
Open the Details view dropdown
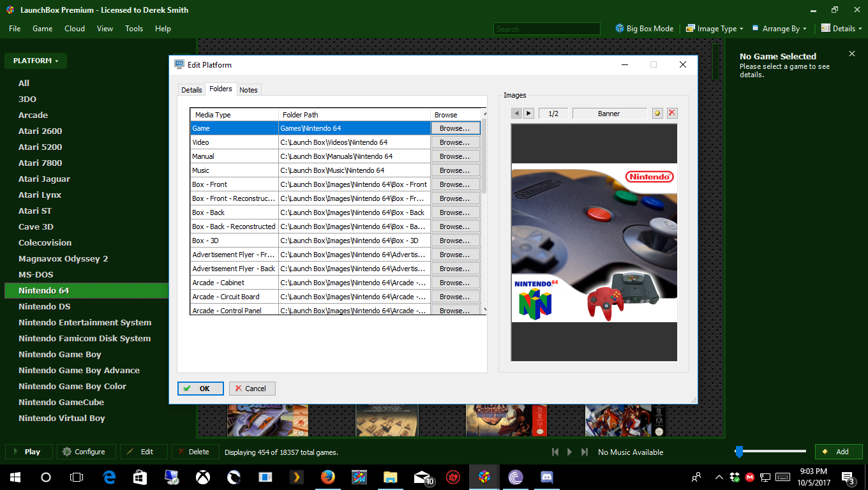coord(841,29)
